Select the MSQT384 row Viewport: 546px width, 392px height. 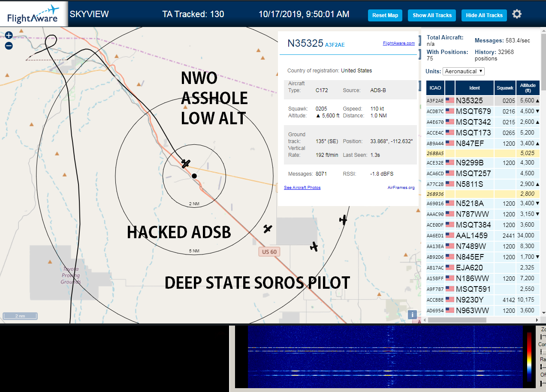[483, 225]
